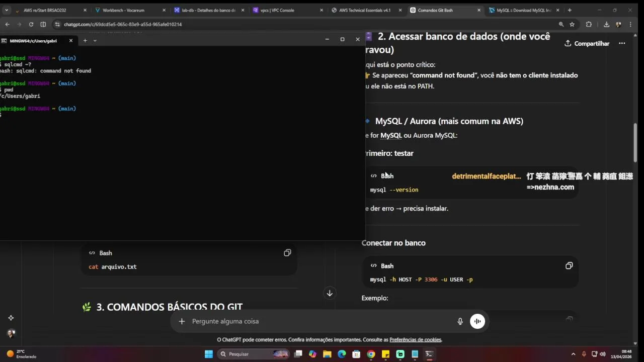
Task: Open Microsoft Edge from the taskbar
Action: click(x=342, y=354)
